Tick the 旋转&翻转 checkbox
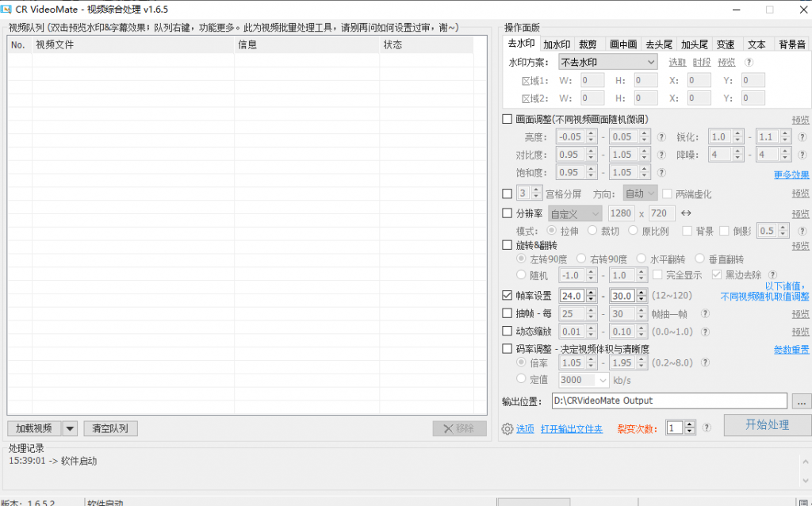The height and width of the screenshot is (506, 812). (x=507, y=245)
